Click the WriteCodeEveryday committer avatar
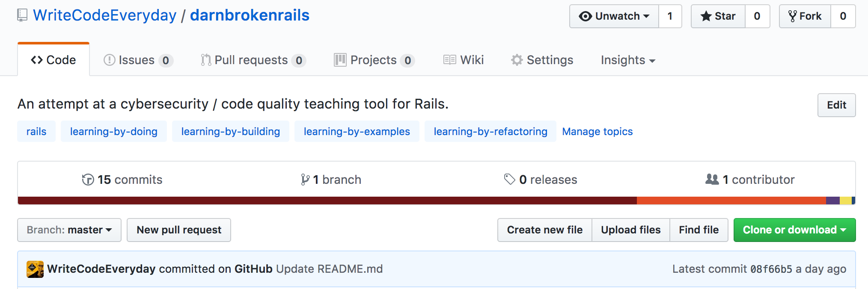Image resolution: width=868 pixels, height=289 pixels. tap(35, 269)
